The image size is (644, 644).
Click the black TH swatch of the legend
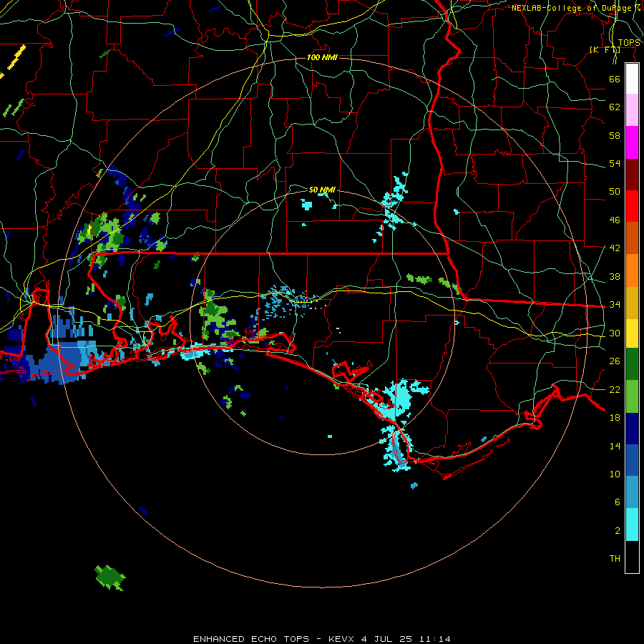click(x=632, y=557)
